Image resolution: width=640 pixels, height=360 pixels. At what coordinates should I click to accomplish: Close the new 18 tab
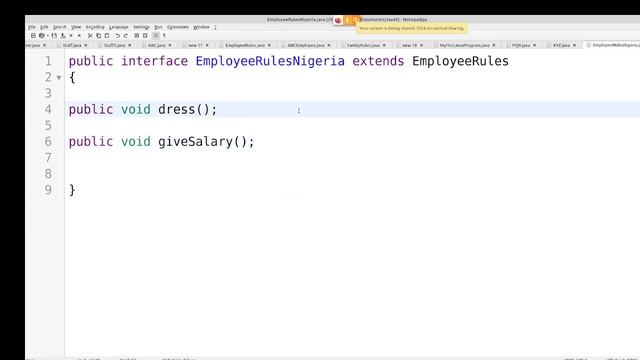coord(422,45)
